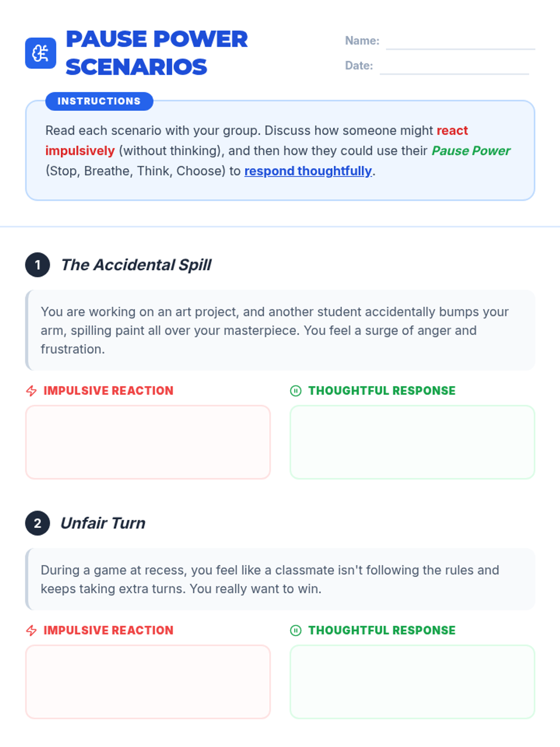This screenshot has height=747, width=560.
Task: Click the green pause icon in scenario 1
Action: 296,391
